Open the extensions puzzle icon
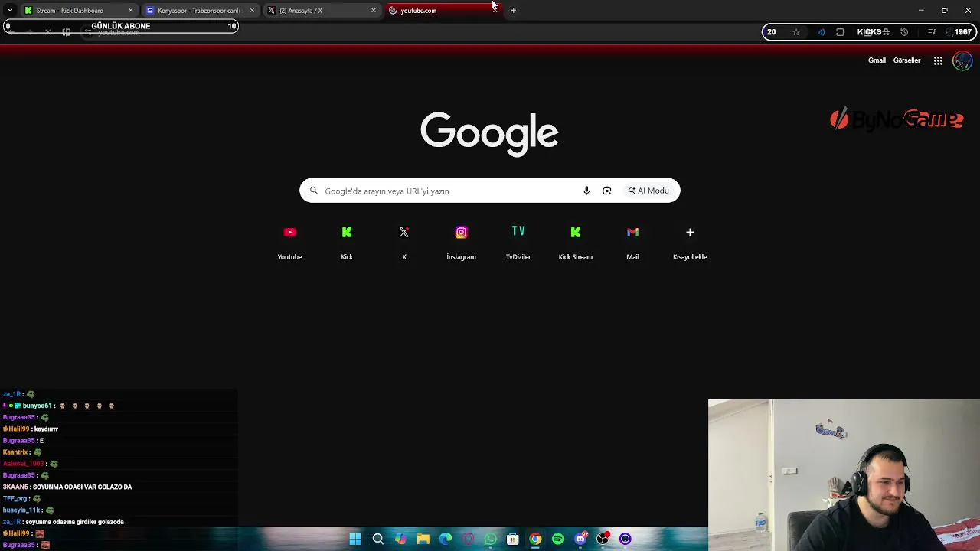 (841, 32)
